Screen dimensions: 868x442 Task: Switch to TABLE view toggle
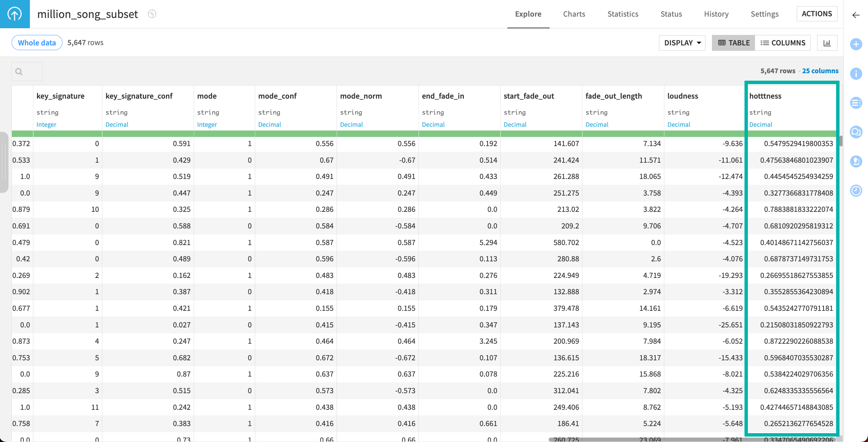733,43
